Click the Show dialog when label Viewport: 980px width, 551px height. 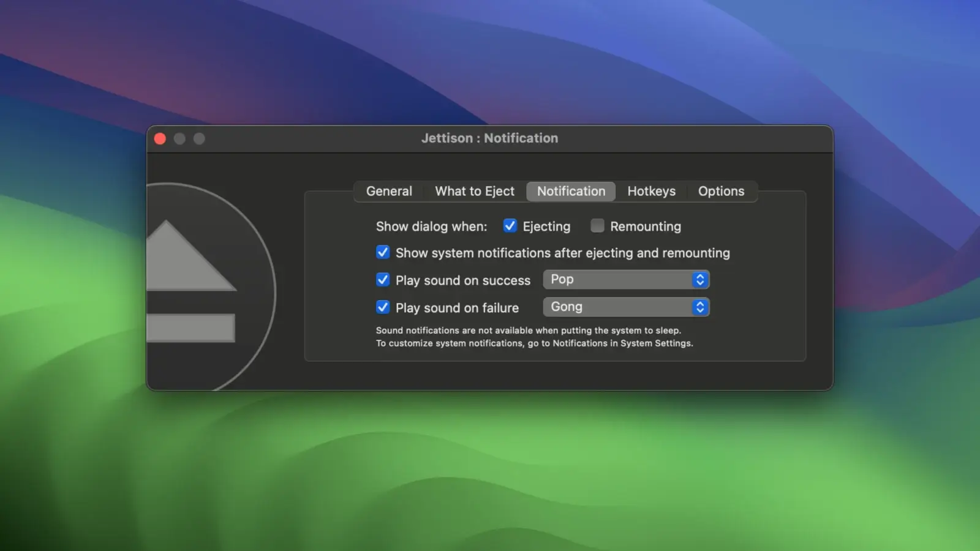[x=431, y=227]
